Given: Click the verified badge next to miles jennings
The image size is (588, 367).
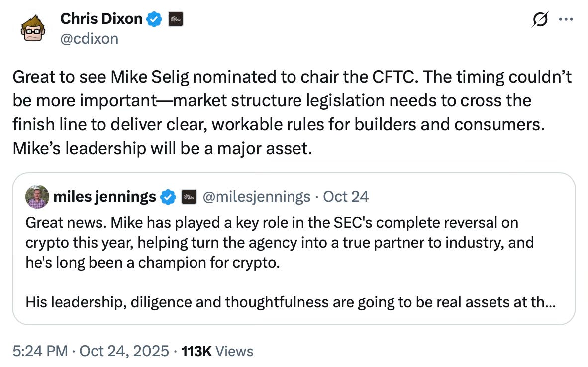Looking at the screenshot, I should tap(169, 197).
